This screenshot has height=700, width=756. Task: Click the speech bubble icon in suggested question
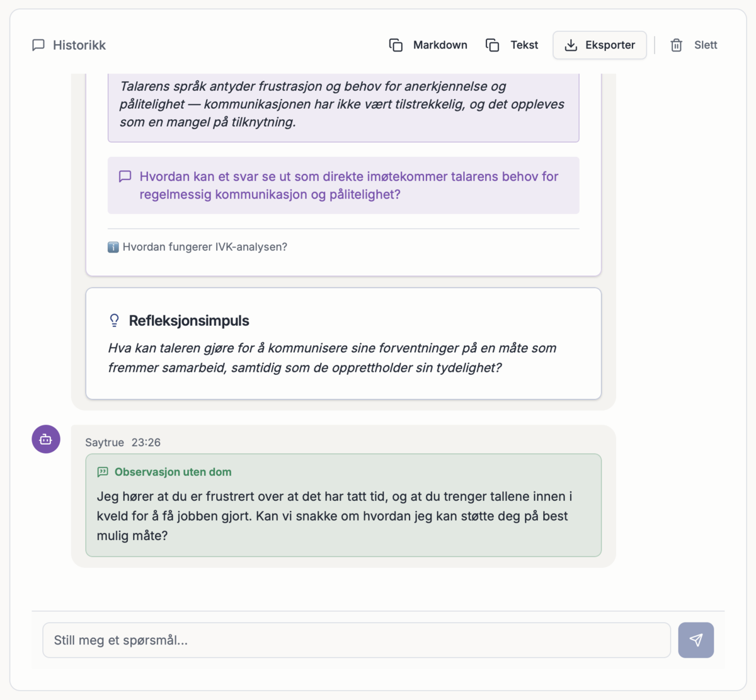(125, 176)
